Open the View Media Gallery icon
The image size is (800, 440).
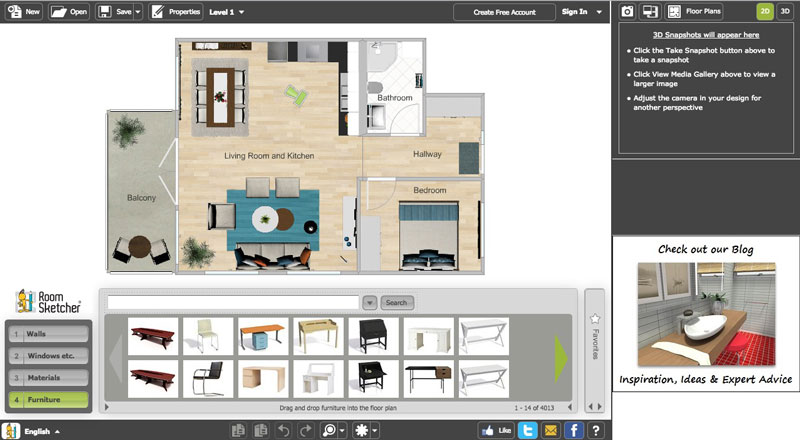[651, 12]
